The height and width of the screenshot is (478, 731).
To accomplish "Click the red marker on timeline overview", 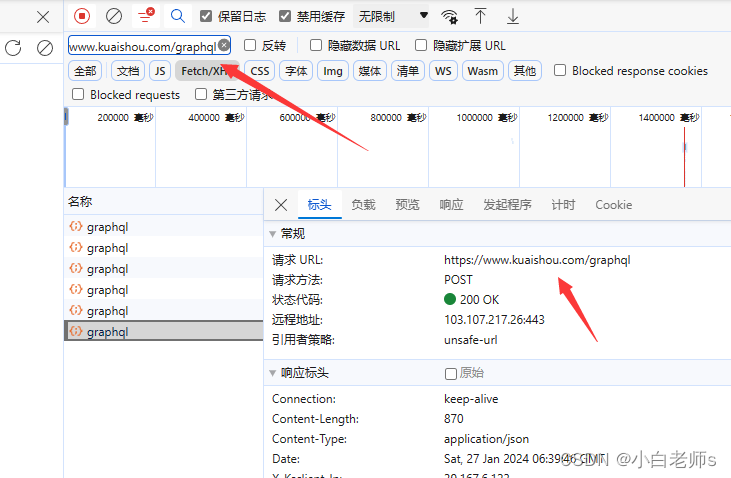I will pos(684,157).
